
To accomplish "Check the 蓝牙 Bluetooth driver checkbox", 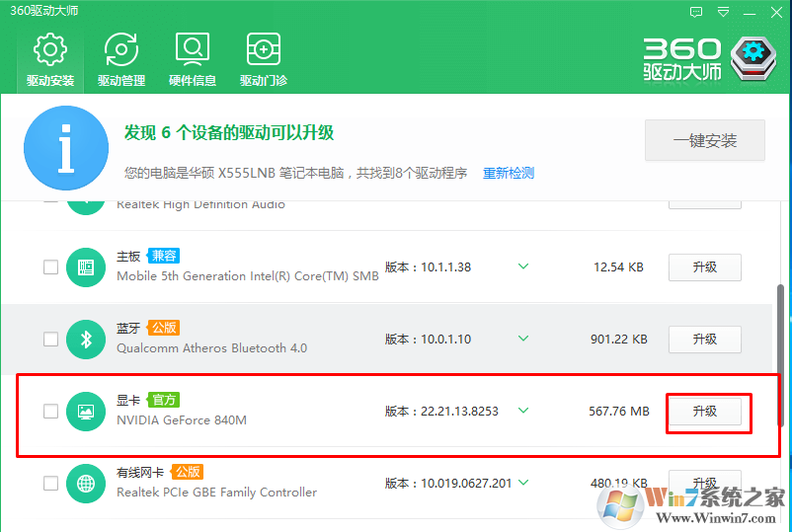I will coord(50,340).
